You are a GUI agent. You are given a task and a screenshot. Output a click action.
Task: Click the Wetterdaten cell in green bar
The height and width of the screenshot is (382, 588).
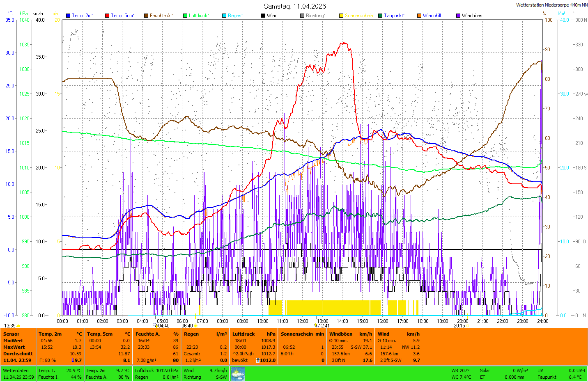(x=16, y=371)
